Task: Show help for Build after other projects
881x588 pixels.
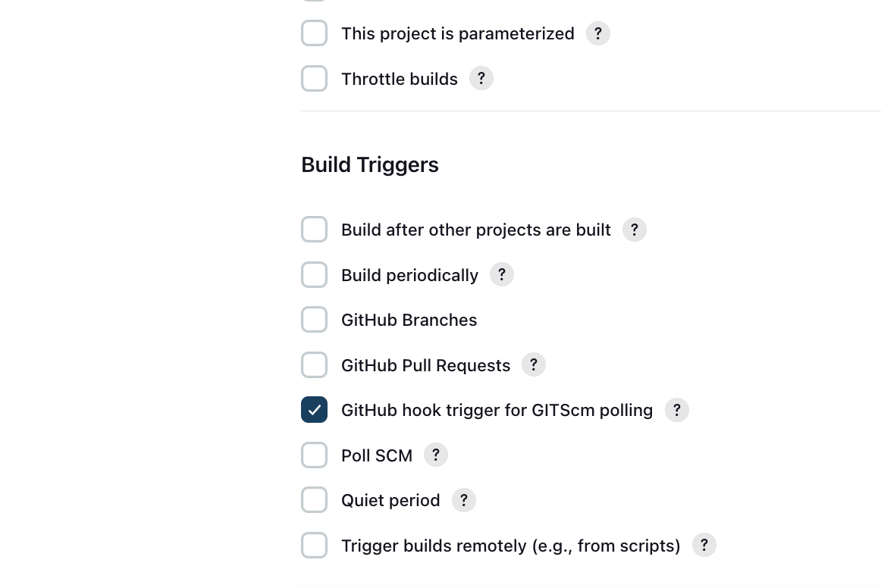Action: tap(635, 230)
